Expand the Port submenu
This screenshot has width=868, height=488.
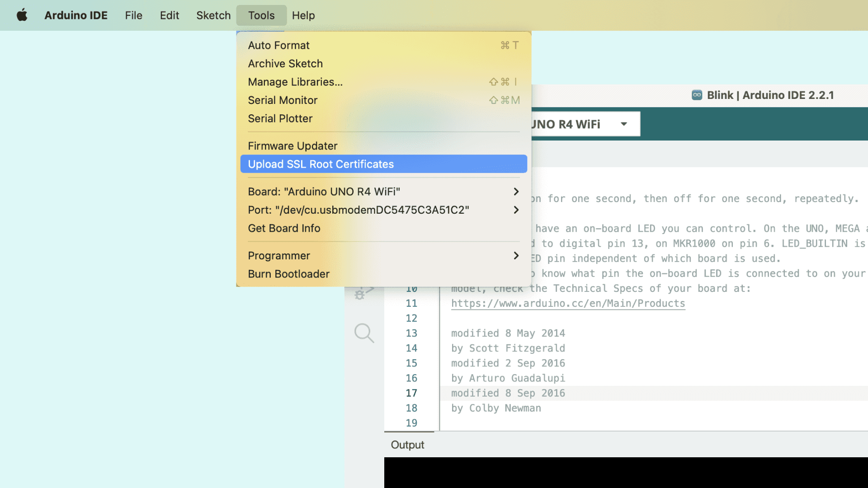(516, 210)
